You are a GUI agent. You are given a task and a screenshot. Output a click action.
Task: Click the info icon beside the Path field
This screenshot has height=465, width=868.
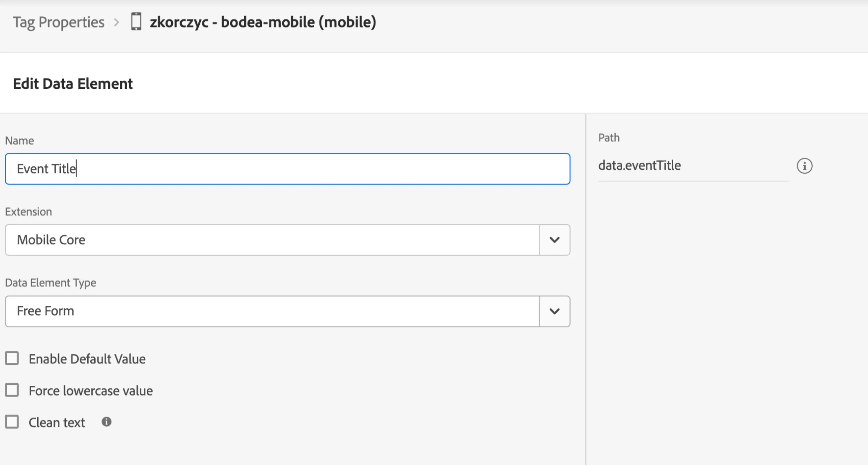click(x=804, y=166)
